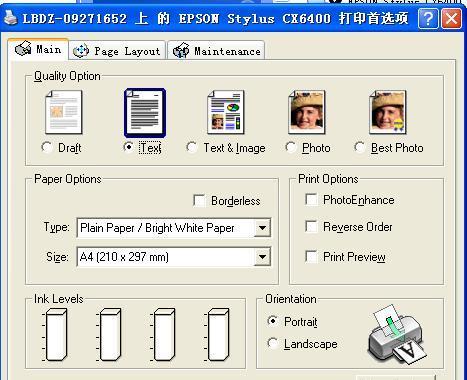
Task: Choose the Text & Image quality icon
Action: pyautogui.click(x=226, y=112)
